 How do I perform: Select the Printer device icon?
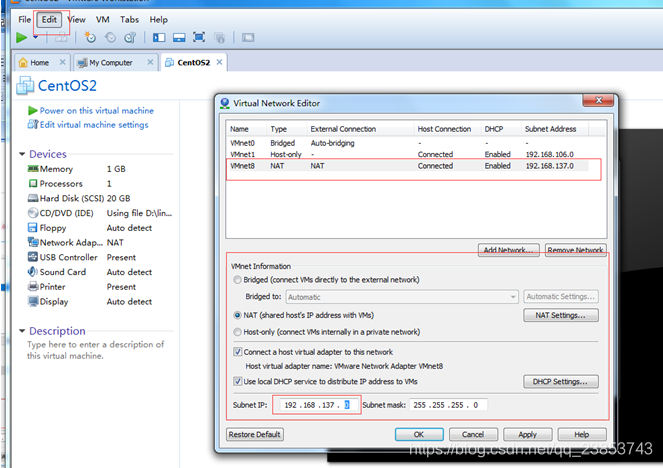pyautogui.click(x=33, y=287)
